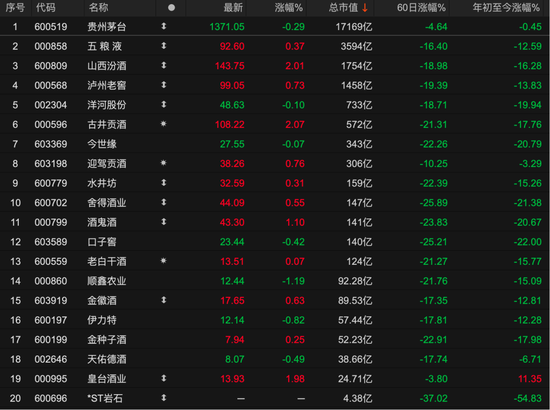Select stock name 水井坊

(102, 183)
